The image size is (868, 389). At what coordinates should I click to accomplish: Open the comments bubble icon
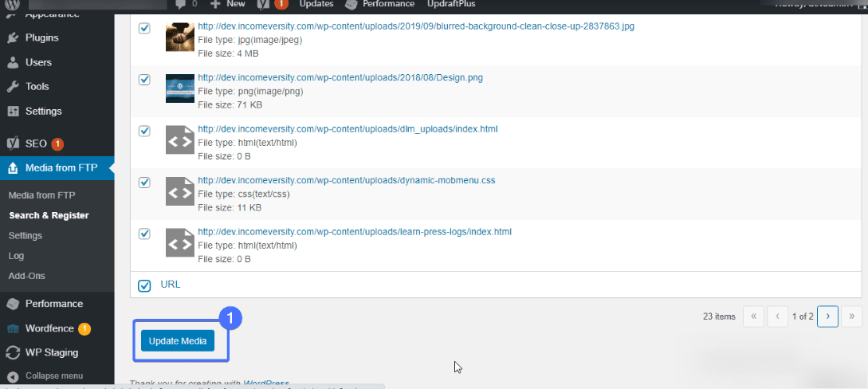[180, 4]
